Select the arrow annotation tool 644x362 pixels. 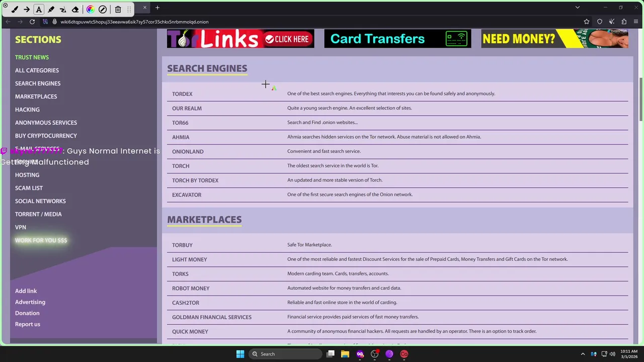(27, 9)
